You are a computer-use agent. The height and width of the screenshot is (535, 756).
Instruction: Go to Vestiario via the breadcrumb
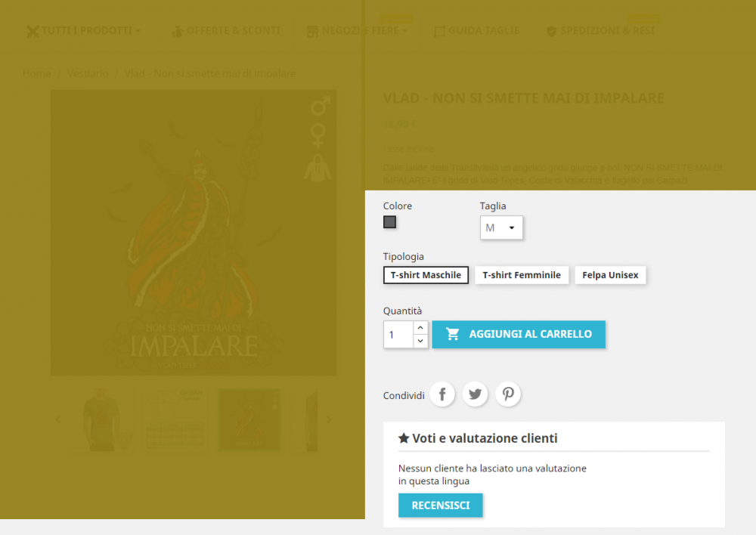tap(88, 73)
